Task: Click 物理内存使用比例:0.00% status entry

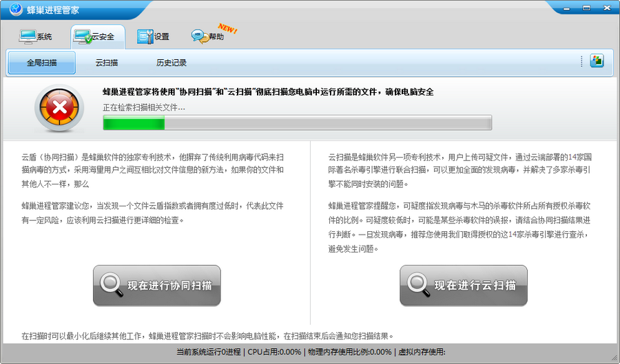Action: click(349, 352)
